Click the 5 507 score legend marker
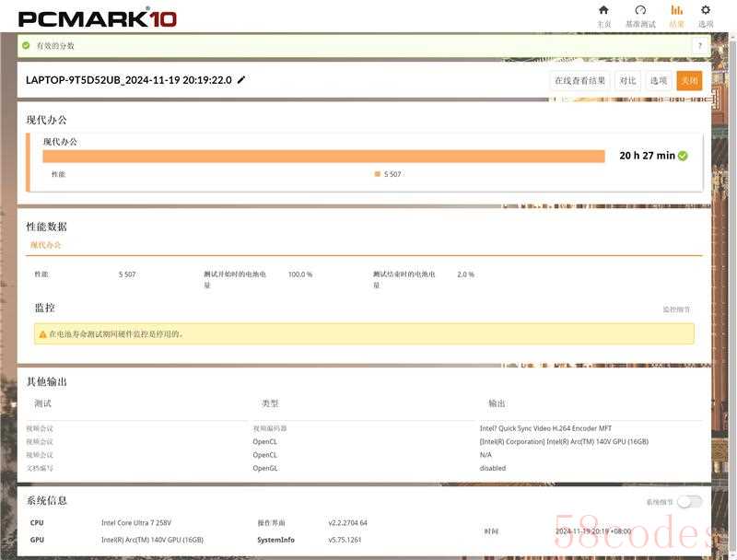Viewport: 737px width, 560px height. click(x=378, y=174)
